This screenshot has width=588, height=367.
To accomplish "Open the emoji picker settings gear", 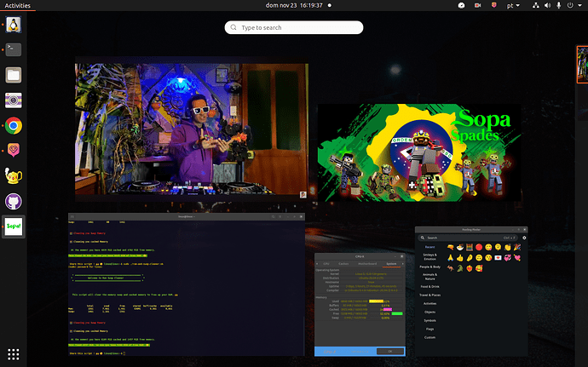I will click(x=524, y=238).
